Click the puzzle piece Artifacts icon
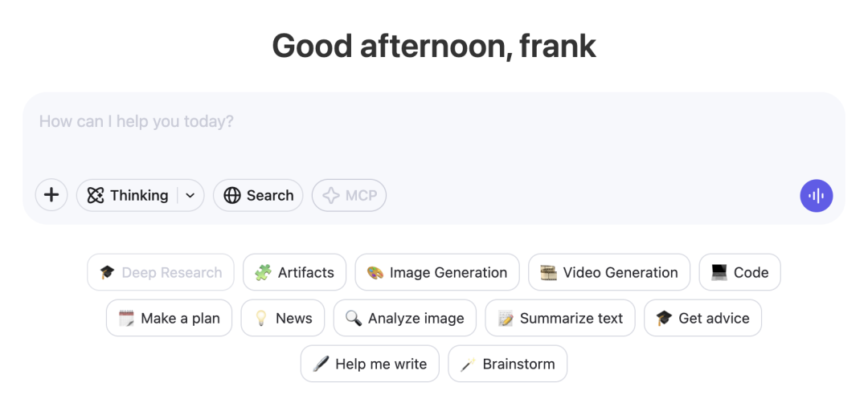868x407 pixels. click(x=263, y=273)
